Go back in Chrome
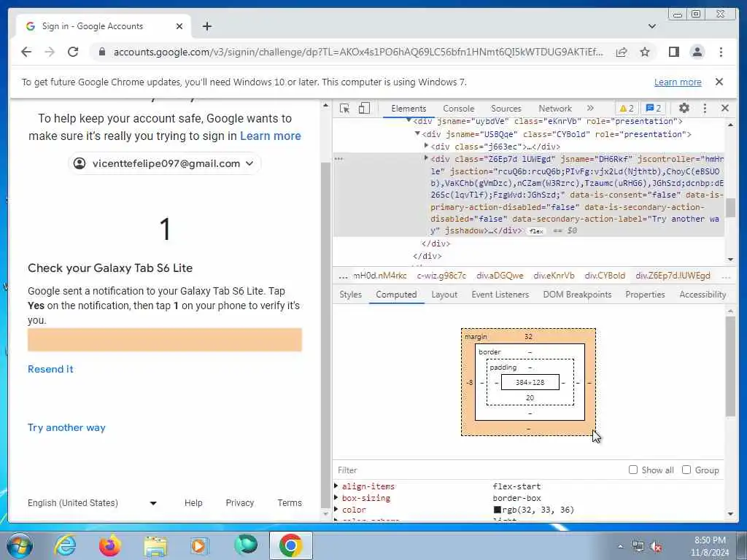This screenshot has height=560, width=747. (26, 52)
